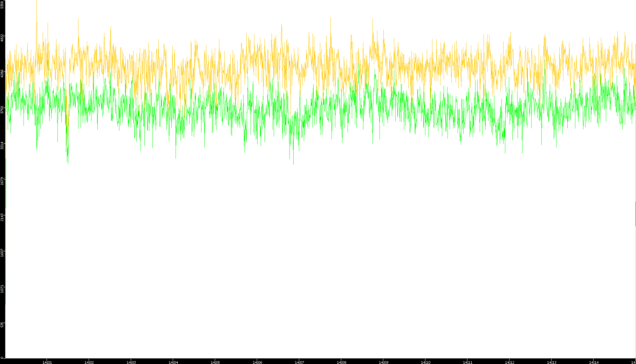Click the 5358 y-axis label
The width and height of the screenshot is (636, 364).
pyautogui.click(x=2, y=5)
